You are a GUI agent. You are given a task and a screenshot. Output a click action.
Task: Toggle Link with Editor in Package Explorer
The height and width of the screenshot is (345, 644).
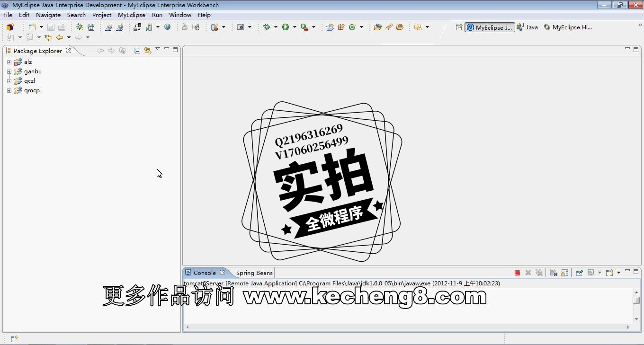coord(147,51)
